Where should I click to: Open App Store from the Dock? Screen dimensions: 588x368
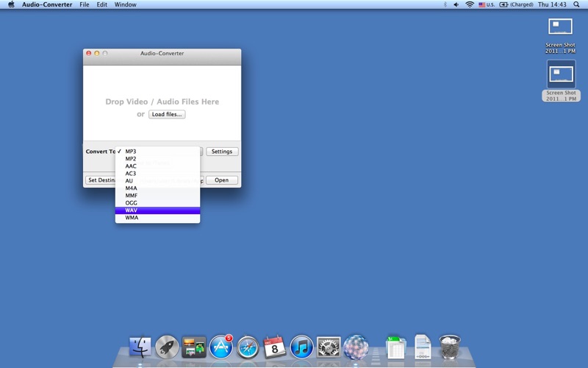point(221,346)
